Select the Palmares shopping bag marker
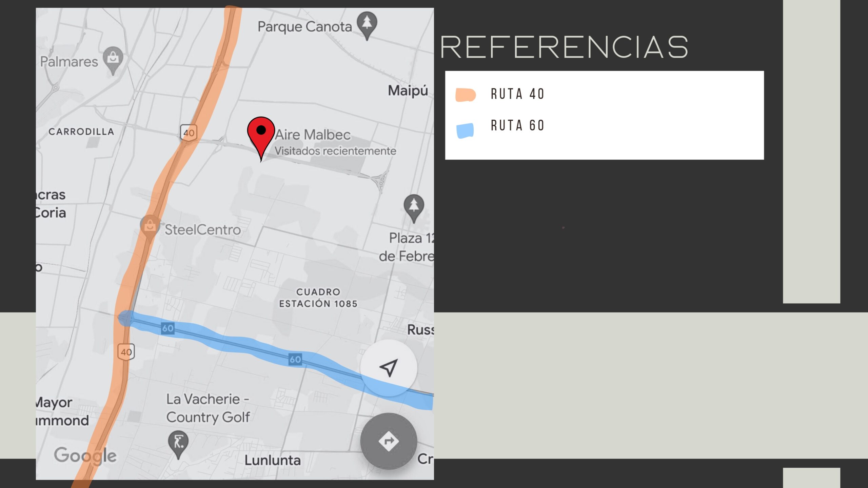 113,59
